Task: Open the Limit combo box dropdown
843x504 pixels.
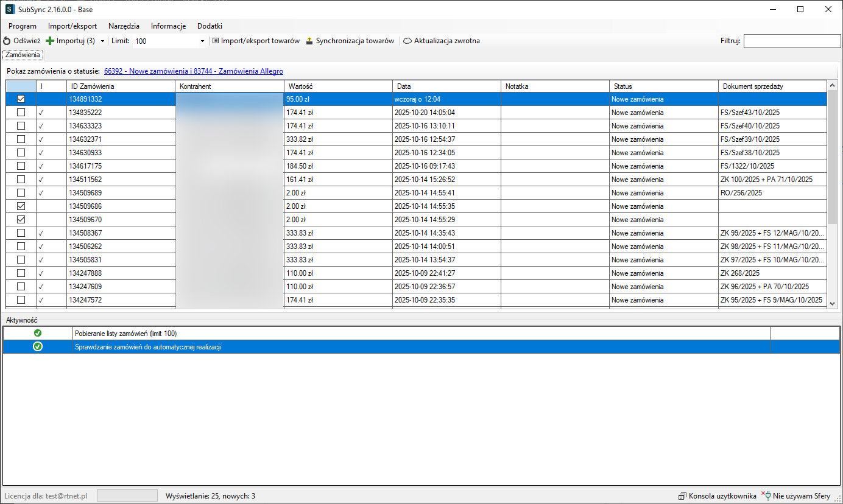Action: [x=202, y=41]
